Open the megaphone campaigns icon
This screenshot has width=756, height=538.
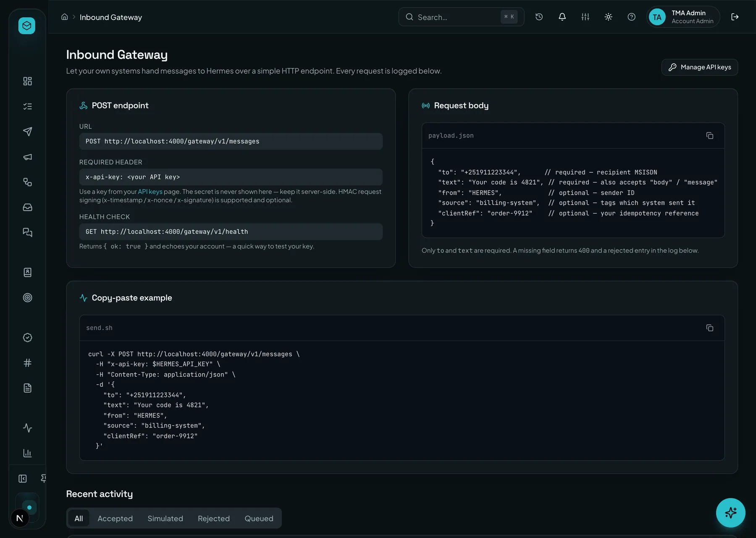pyautogui.click(x=27, y=157)
